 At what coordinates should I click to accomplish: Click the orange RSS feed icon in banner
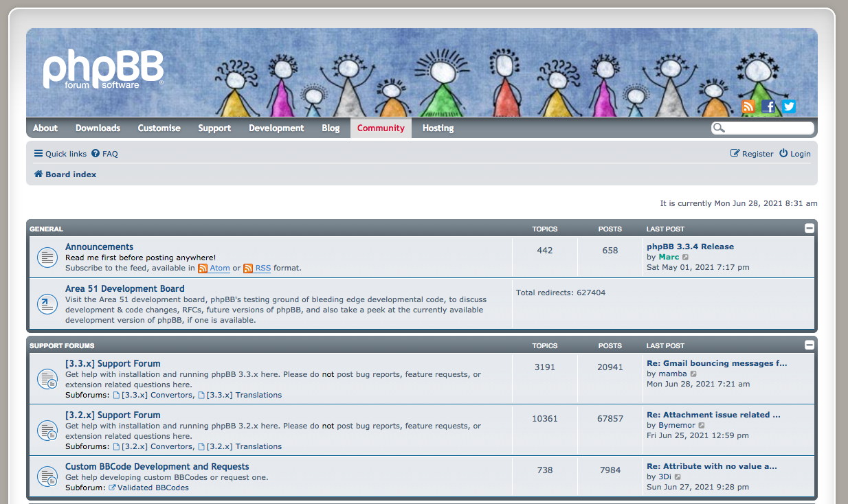[x=748, y=106]
